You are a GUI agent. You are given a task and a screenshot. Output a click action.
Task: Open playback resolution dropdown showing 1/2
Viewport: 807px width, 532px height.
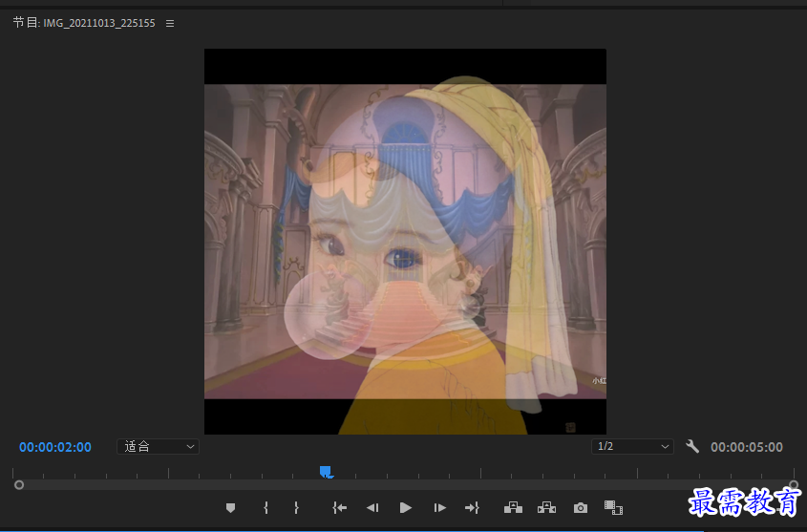point(632,447)
